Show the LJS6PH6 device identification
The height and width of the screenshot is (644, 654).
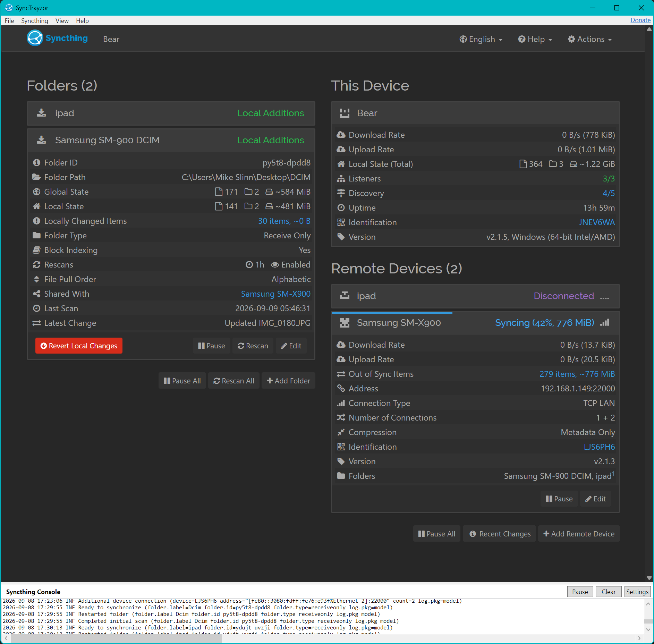click(599, 447)
